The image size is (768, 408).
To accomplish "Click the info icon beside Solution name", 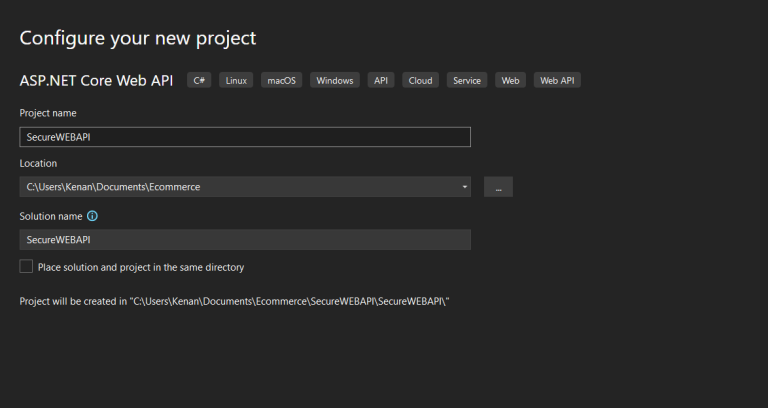I will point(93,216).
